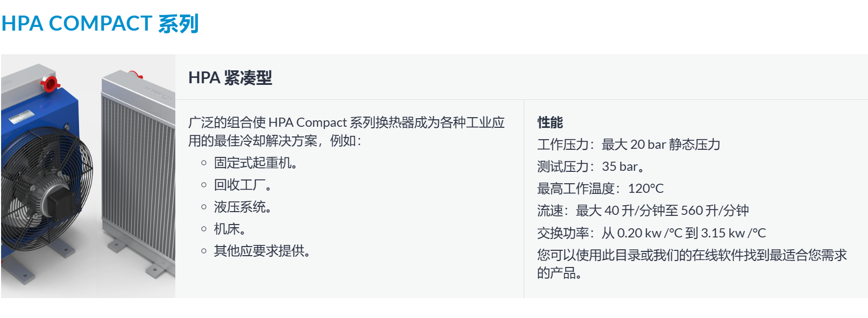Click the 流速 flow rate line
This screenshot has width=868, height=318.
(643, 211)
